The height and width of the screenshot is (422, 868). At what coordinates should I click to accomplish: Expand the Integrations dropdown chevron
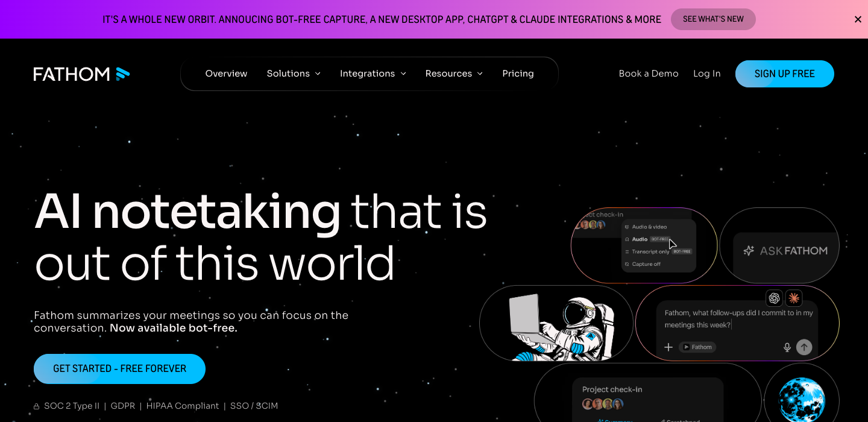[403, 74]
